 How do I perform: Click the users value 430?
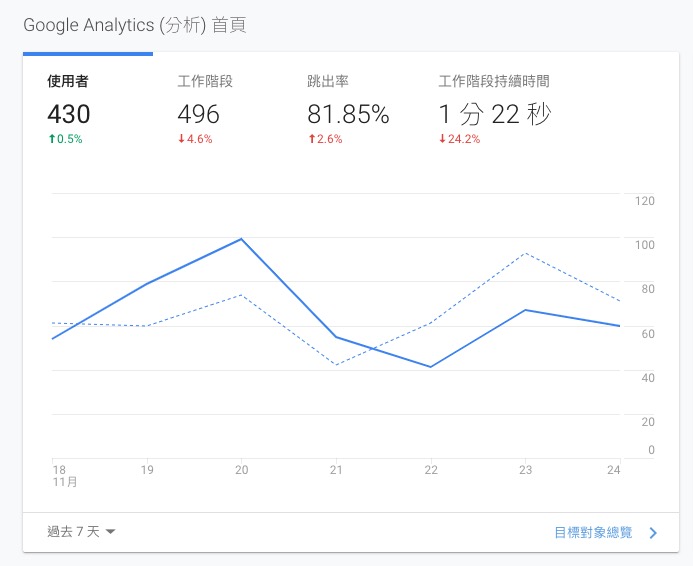tap(69, 114)
